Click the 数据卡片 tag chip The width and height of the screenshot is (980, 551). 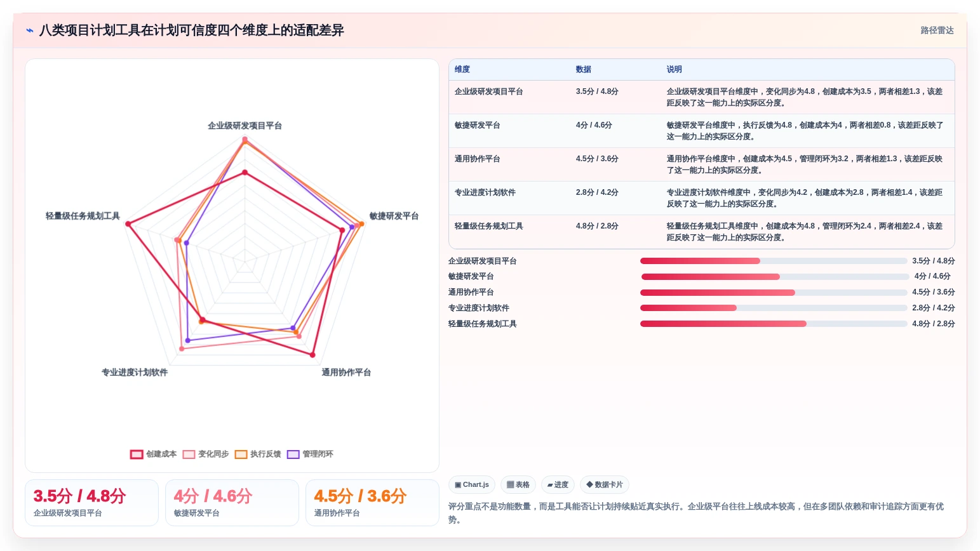pos(605,485)
